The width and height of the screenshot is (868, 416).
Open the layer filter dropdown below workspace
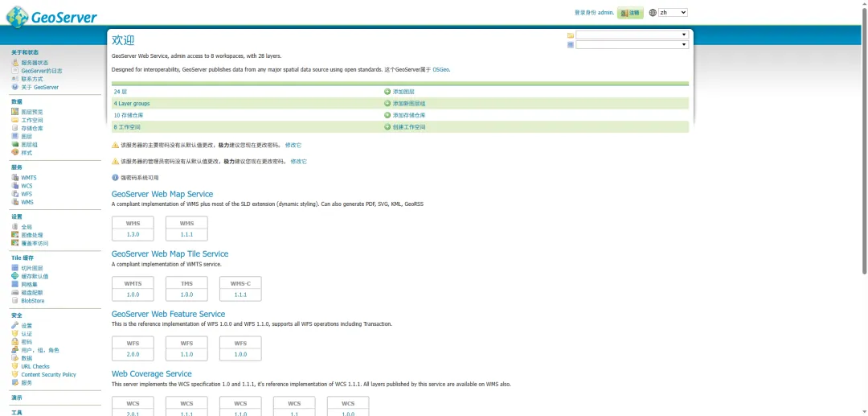coord(632,45)
